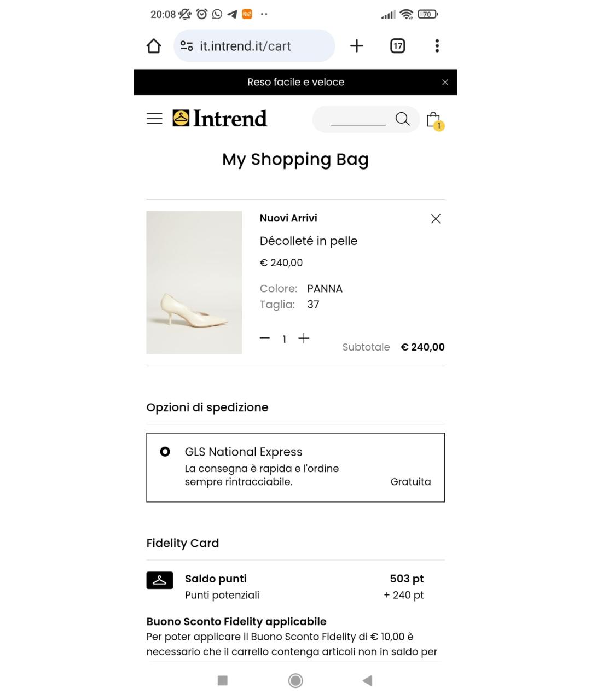Select GLS National Express radio option
This screenshot has height=700, width=591.
165,452
